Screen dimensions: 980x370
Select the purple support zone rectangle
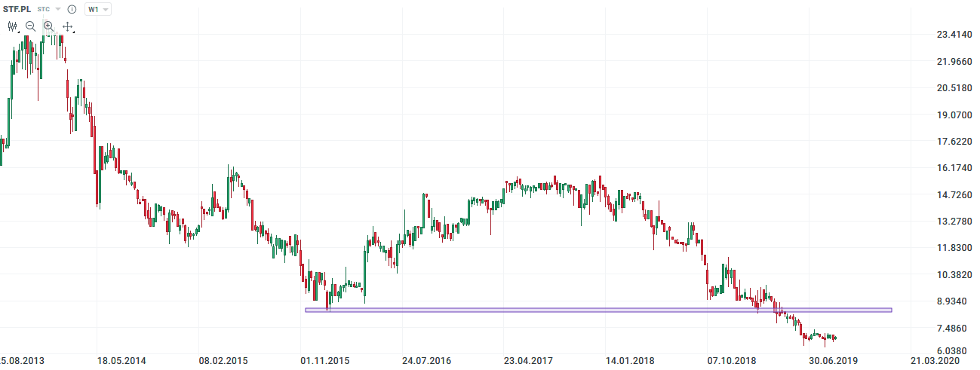click(x=598, y=310)
